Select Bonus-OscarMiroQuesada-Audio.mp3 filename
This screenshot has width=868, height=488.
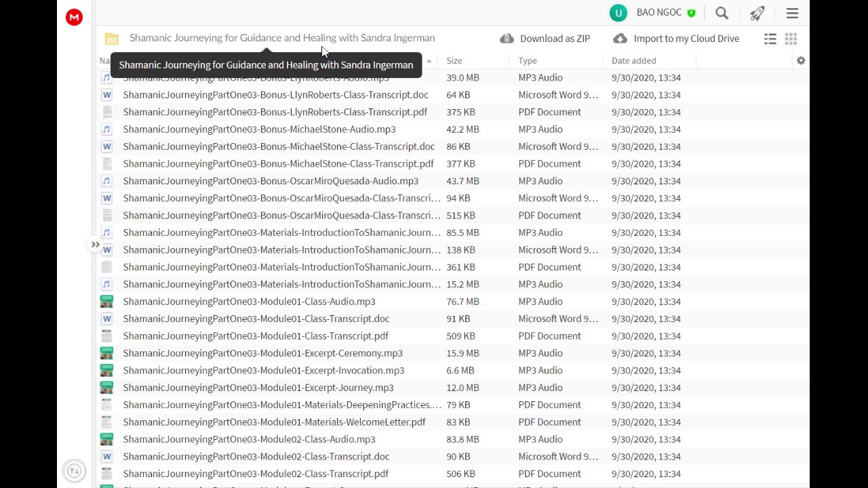pyautogui.click(x=271, y=181)
